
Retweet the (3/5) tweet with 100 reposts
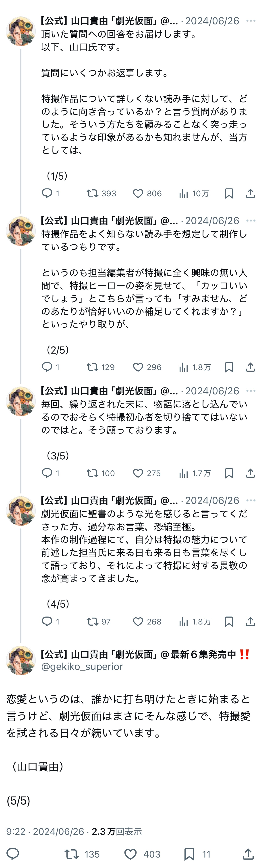(92, 473)
